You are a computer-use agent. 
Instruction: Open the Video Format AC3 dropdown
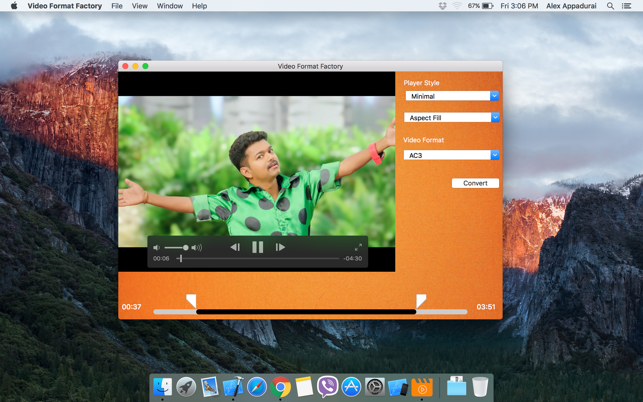tap(451, 155)
